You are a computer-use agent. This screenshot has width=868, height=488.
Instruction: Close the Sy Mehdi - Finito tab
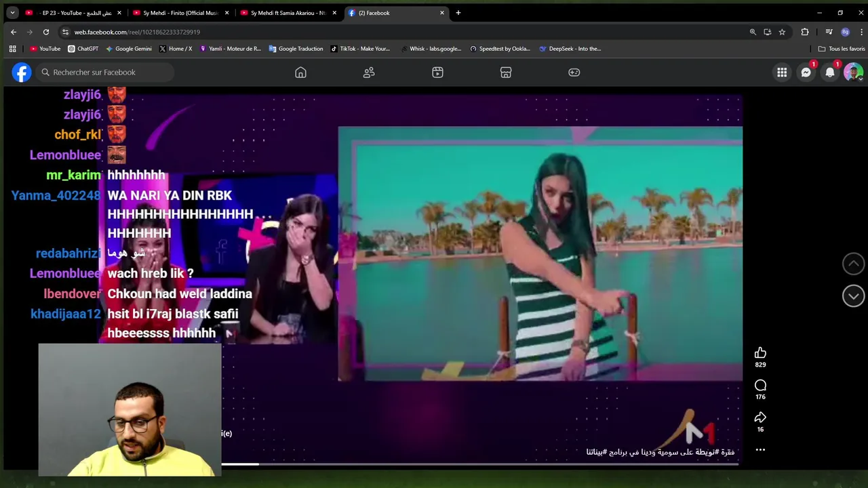pyautogui.click(x=226, y=13)
